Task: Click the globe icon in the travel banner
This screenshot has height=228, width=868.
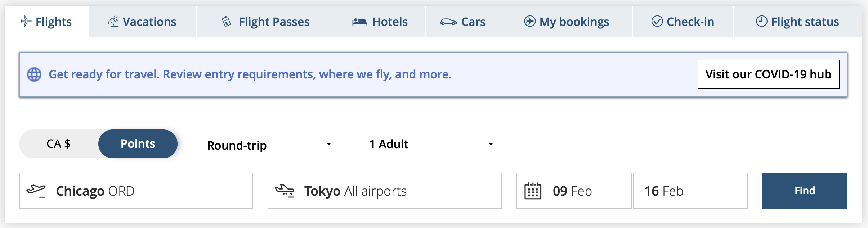Action: tap(35, 74)
